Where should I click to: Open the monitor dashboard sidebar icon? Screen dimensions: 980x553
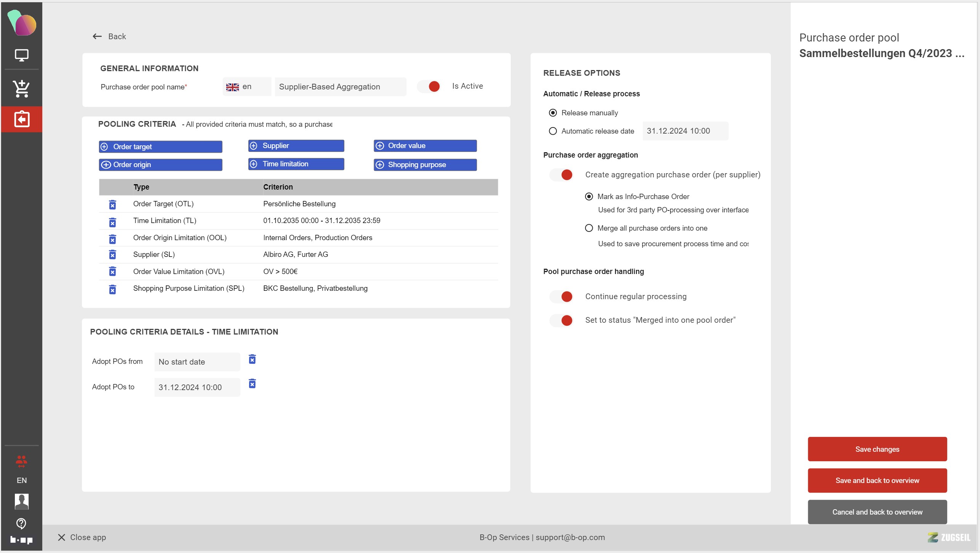21,55
